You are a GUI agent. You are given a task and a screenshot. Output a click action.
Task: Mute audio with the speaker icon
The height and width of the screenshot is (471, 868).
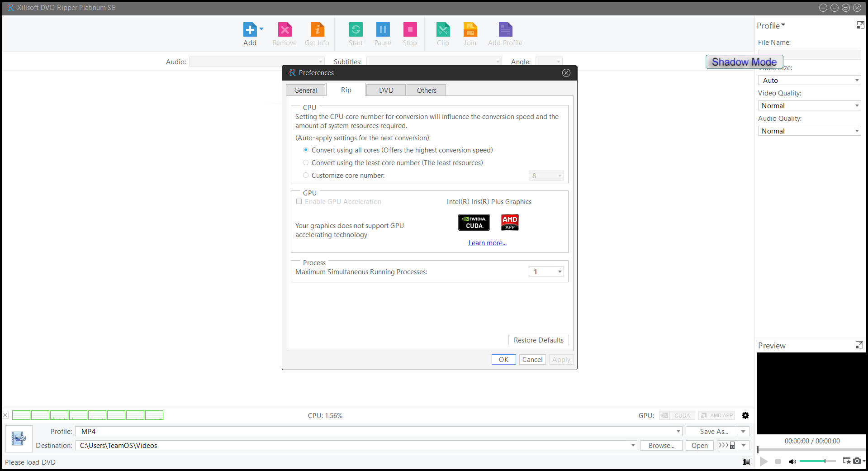coord(792,461)
